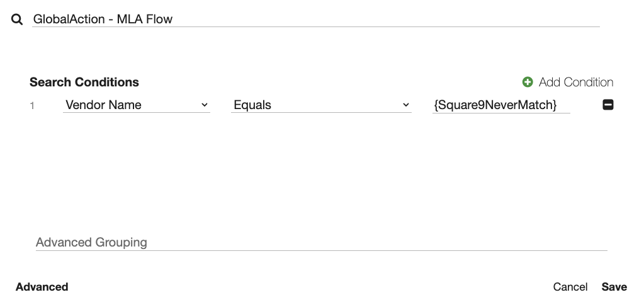Remove condition 1 with the minus icon
The width and height of the screenshot is (644, 302).
608,105
